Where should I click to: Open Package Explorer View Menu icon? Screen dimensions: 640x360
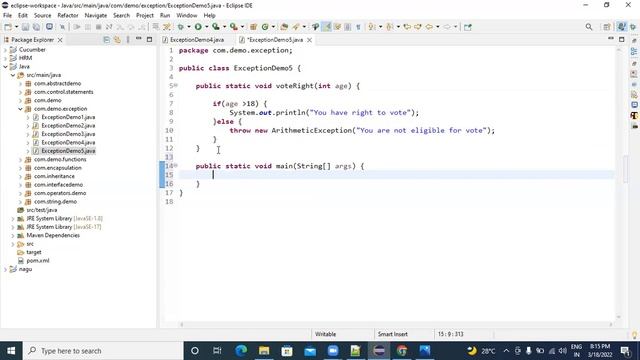pyautogui.click(x=128, y=40)
